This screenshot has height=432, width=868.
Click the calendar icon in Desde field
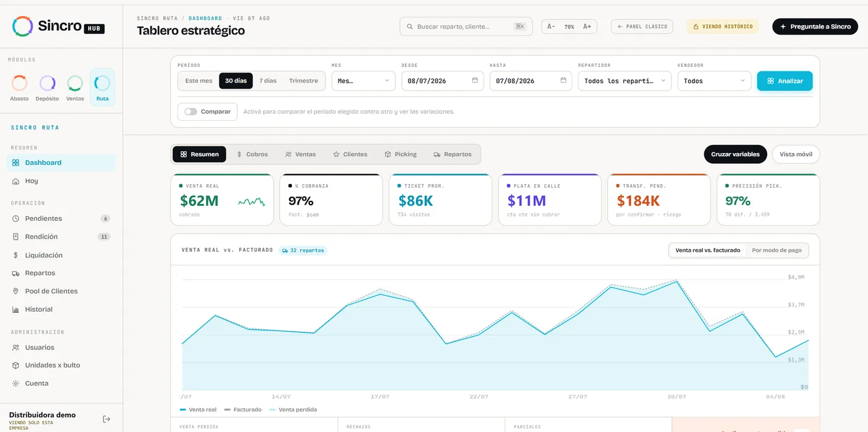[x=475, y=81]
